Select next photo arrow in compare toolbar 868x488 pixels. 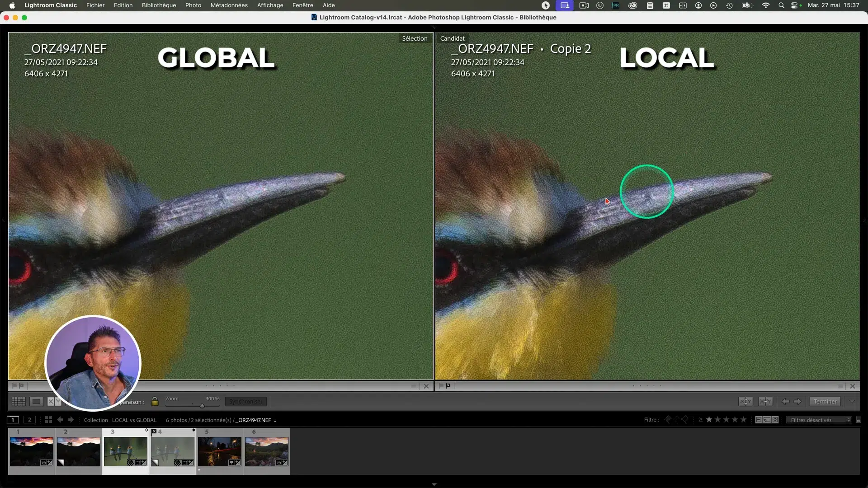tap(797, 401)
